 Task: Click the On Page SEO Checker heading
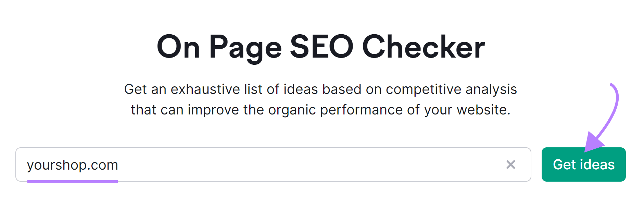pos(322,45)
